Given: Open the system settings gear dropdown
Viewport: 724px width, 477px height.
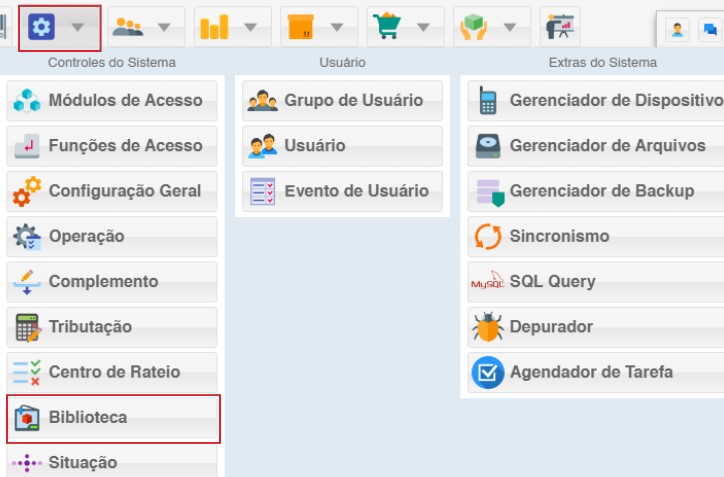Looking at the screenshot, I should (x=59, y=27).
